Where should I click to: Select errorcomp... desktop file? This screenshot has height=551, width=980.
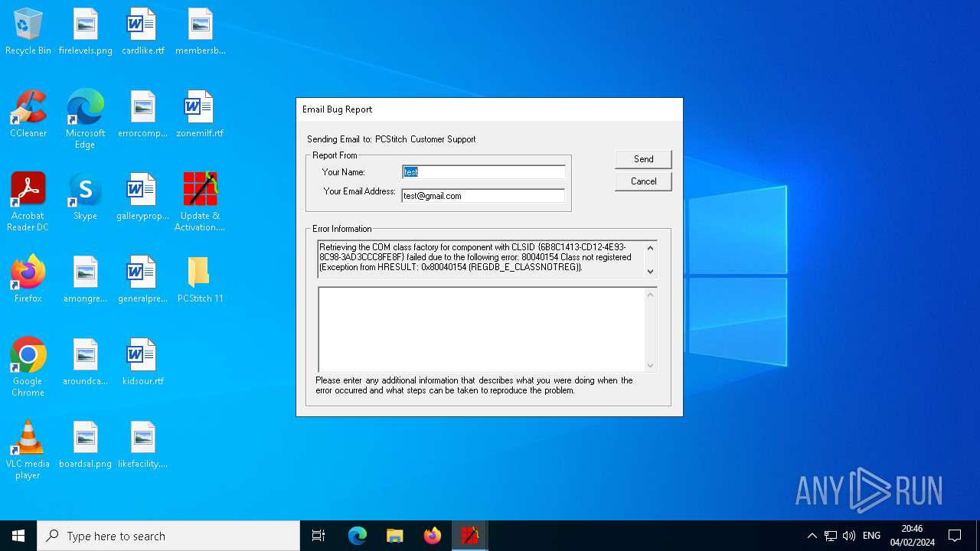click(143, 115)
